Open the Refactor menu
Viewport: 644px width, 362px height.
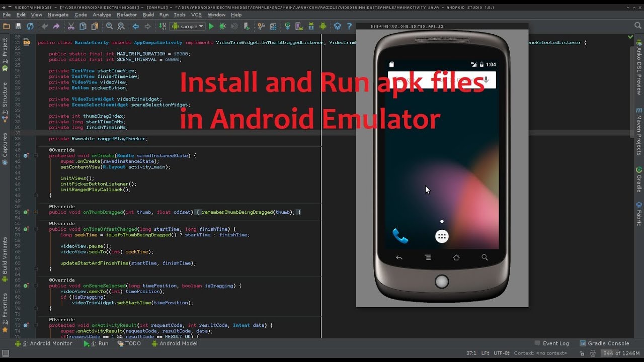127,15
